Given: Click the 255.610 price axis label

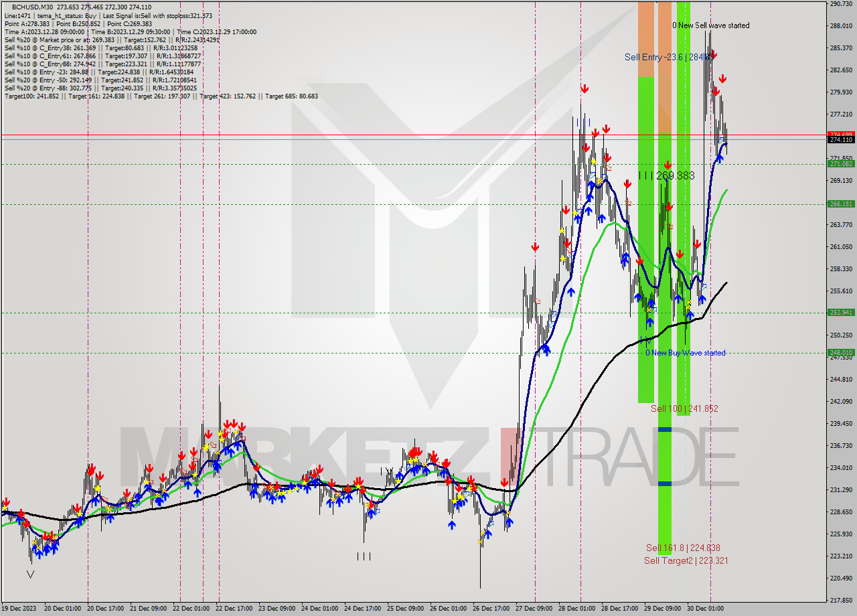Looking at the screenshot, I should 841,291.
